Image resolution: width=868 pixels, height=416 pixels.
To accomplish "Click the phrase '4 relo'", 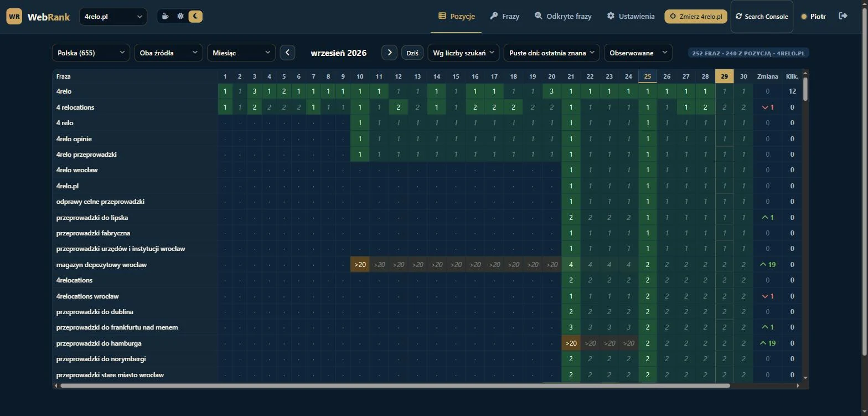I will [65, 123].
